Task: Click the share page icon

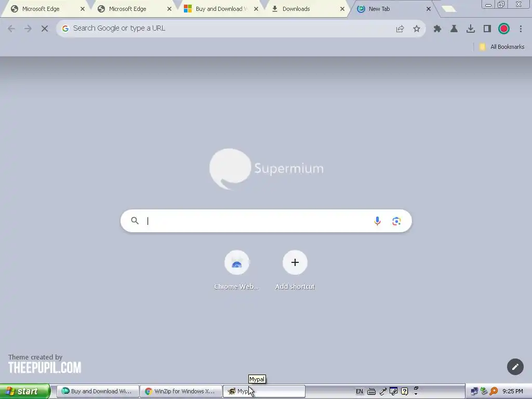Action: coord(400,29)
